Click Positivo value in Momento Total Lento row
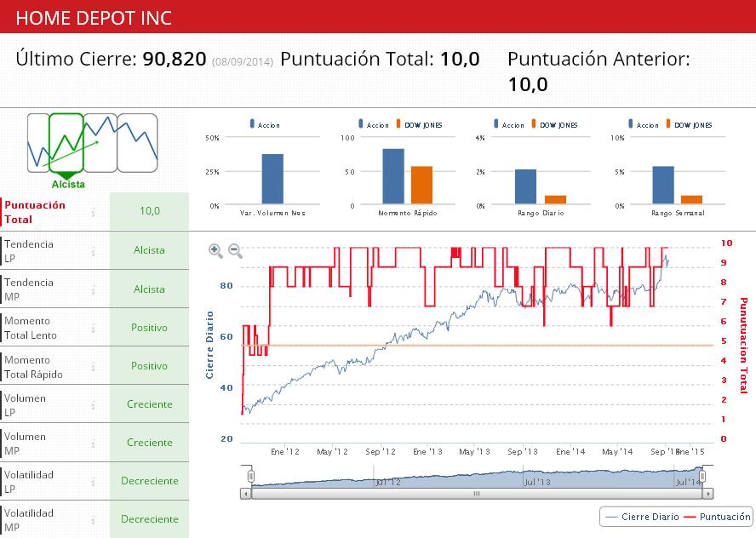The image size is (756, 538). (x=150, y=328)
